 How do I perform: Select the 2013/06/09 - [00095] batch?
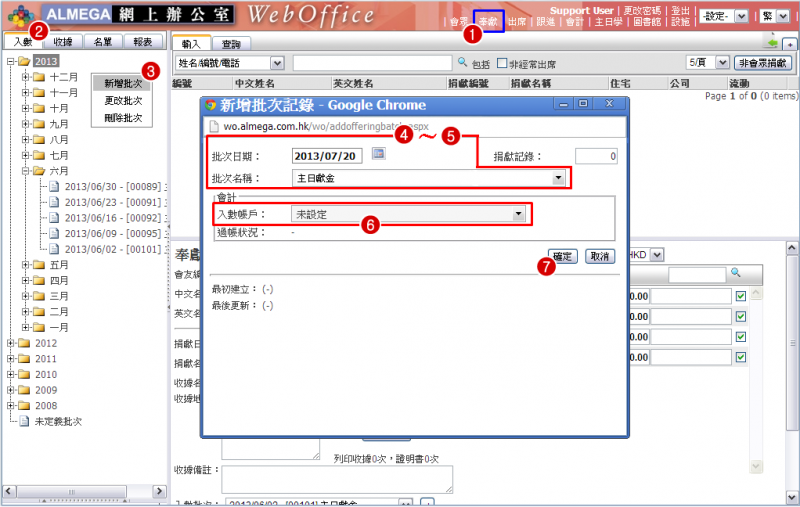point(112,234)
